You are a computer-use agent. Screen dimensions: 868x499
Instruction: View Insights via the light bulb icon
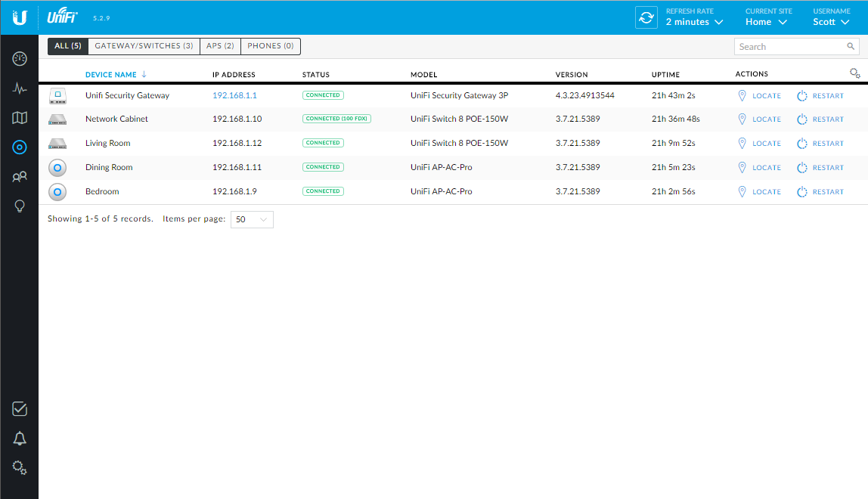click(x=19, y=206)
